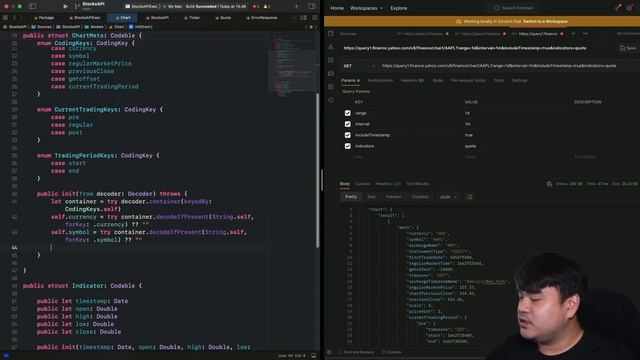640x360 pixels.
Task: Open Postman tab overflow ellipsis menu
Action: (x=585, y=33)
